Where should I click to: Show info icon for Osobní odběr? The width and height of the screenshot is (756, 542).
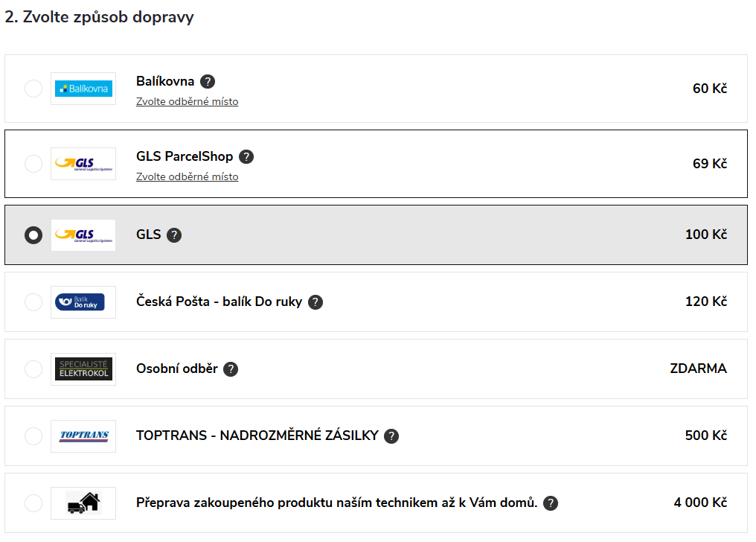click(231, 369)
